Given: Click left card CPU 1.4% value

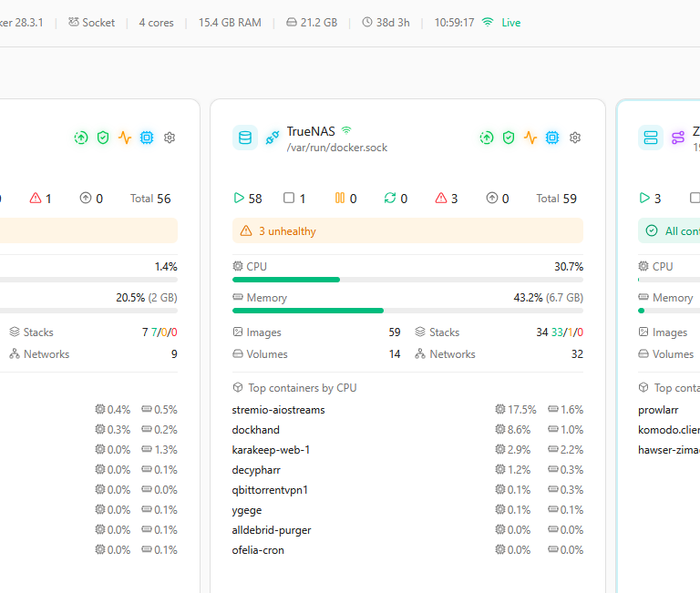Looking at the screenshot, I should (x=166, y=266).
